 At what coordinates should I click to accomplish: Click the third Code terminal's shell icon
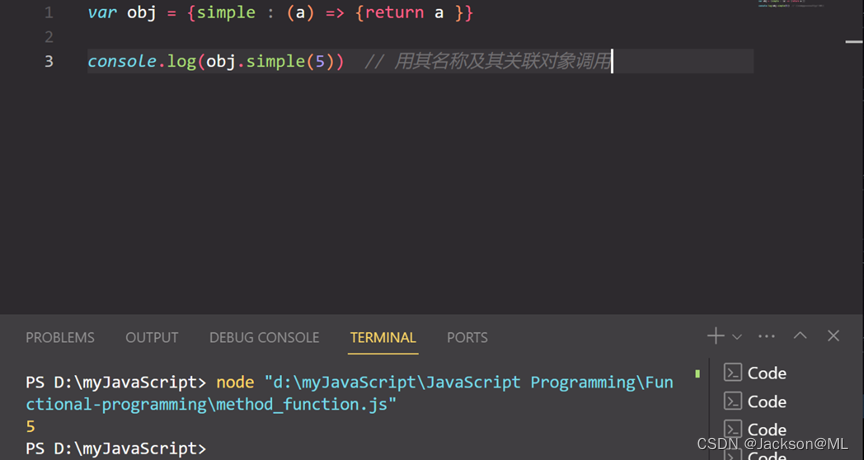tap(733, 429)
